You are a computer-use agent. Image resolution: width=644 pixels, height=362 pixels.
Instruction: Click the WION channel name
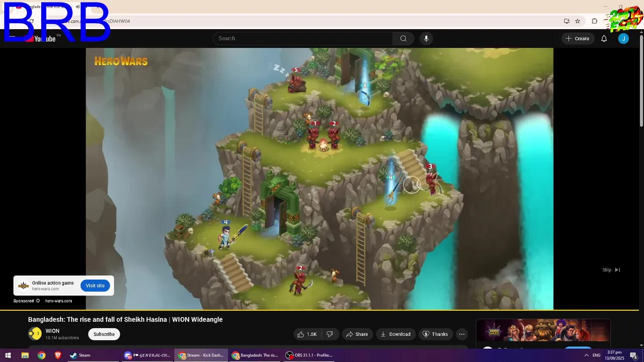click(x=52, y=331)
